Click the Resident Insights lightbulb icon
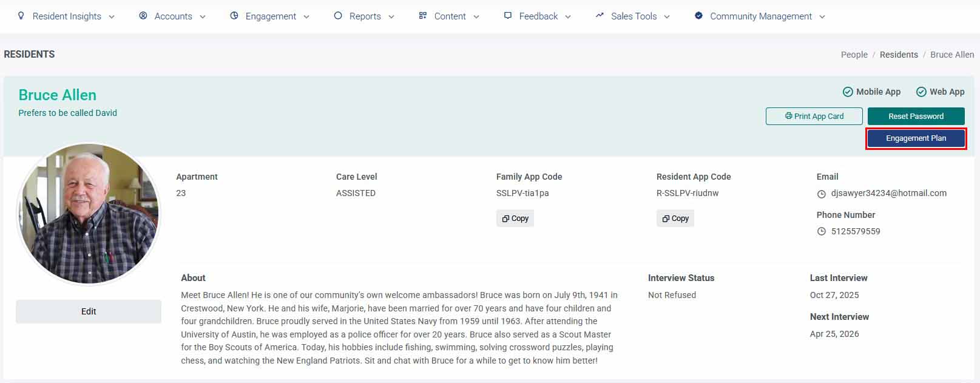Screen dimensions: 980x383 (x=21, y=16)
